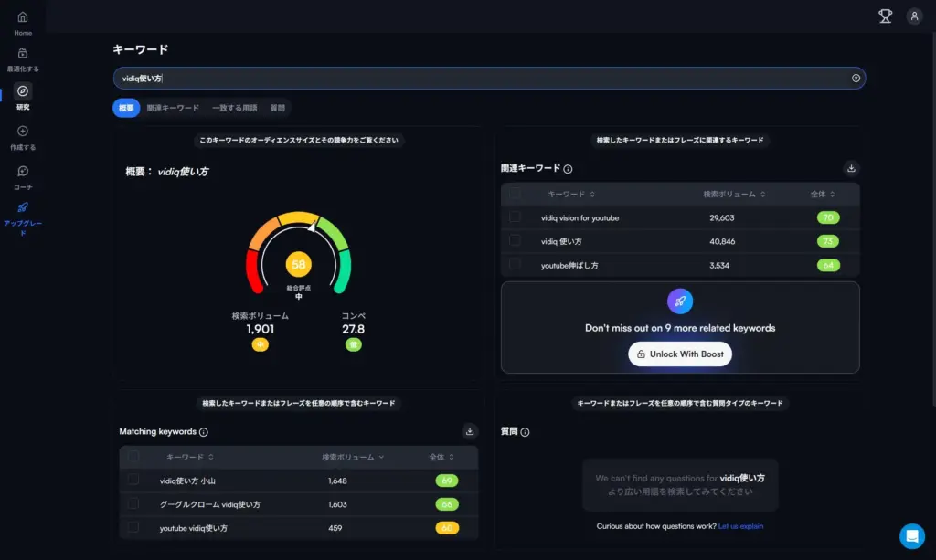Screen dimensions: 936x560
Task: Show info for 関連キーワード heading
Action: click(568, 169)
